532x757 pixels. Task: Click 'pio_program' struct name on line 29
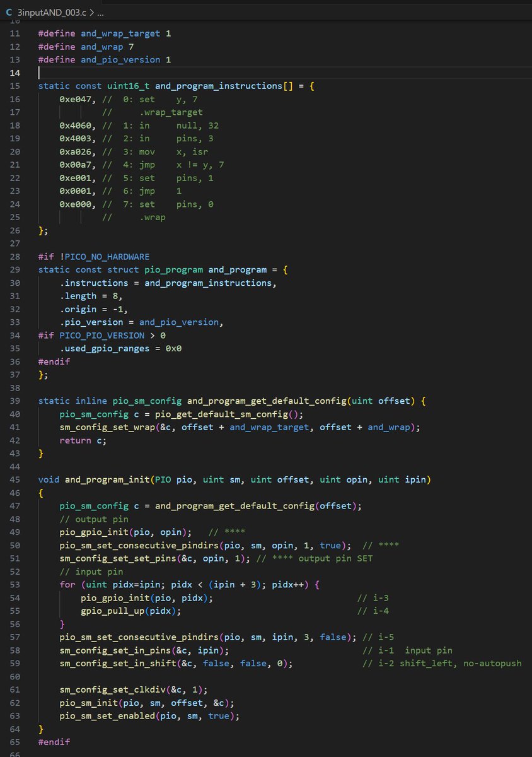pos(173,270)
